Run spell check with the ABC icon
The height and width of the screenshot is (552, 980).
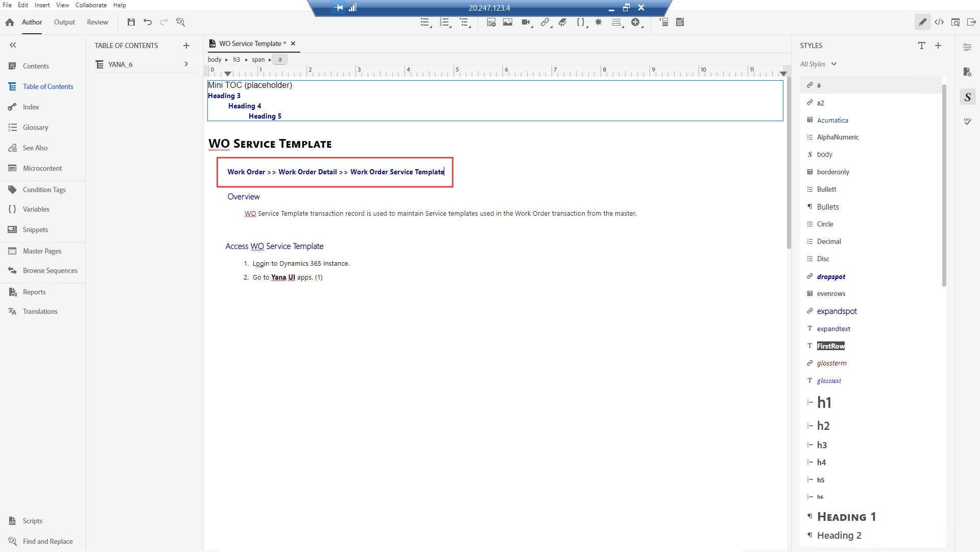point(968,122)
